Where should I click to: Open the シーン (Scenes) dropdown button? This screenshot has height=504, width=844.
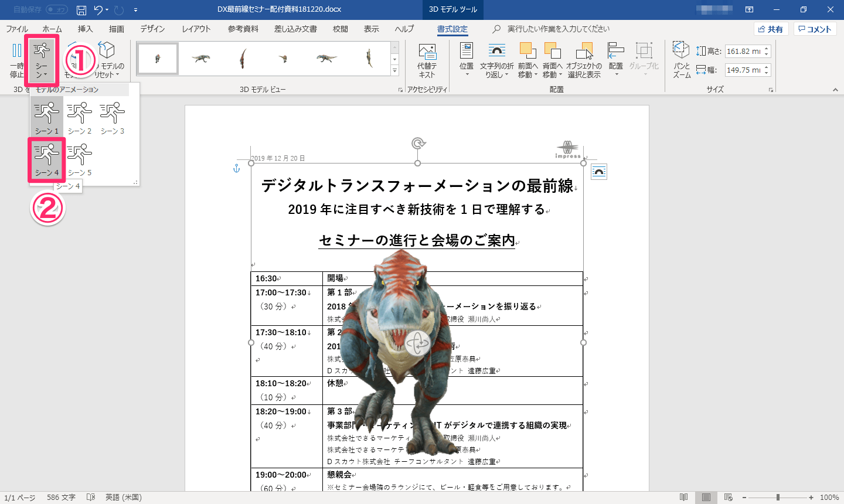tap(41, 60)
